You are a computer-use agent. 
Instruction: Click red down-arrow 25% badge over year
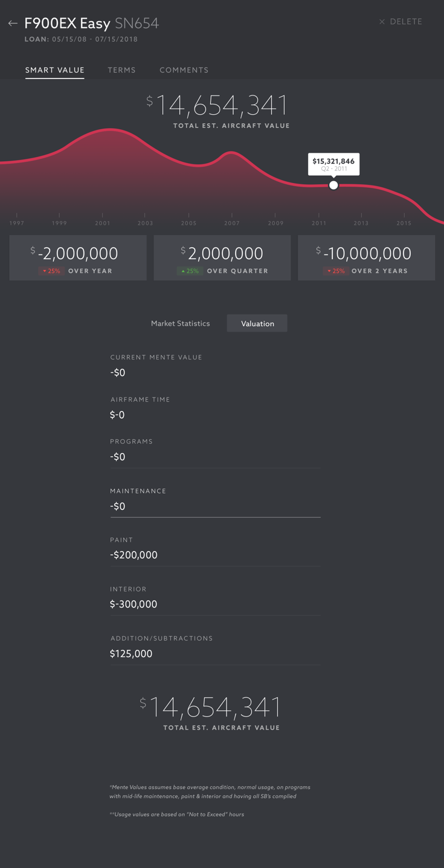[x=51, y=271]
